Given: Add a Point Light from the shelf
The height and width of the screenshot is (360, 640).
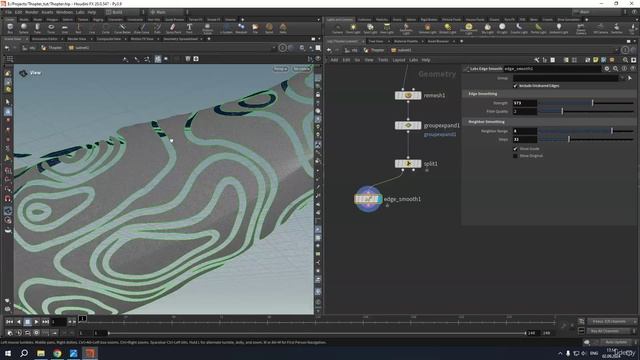Looking at the screenshot, I should (353, 28).
